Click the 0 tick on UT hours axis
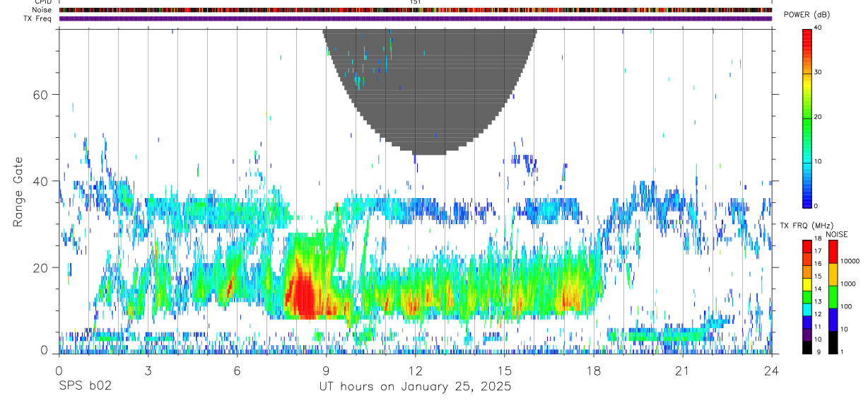Screen dimensions: 868x401 coord(59,371)
